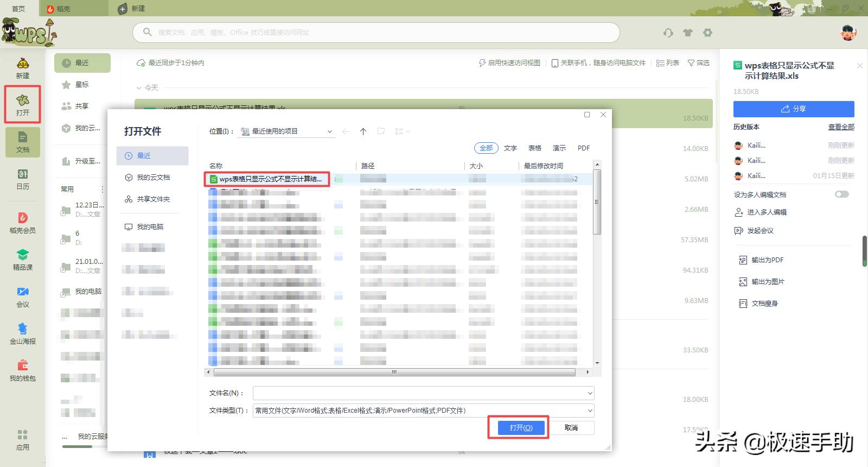
Task: Click the new folder icon in dialog
Action: point(381,131)
